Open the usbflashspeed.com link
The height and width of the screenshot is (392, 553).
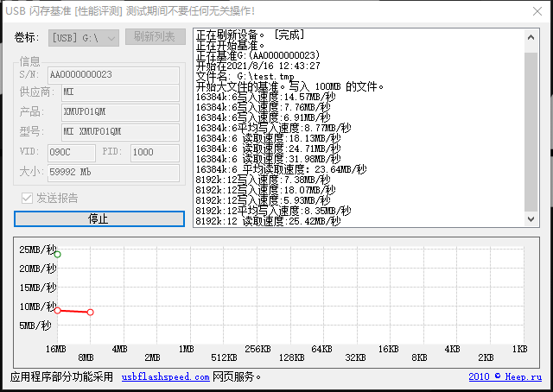[x=165, y=377]
